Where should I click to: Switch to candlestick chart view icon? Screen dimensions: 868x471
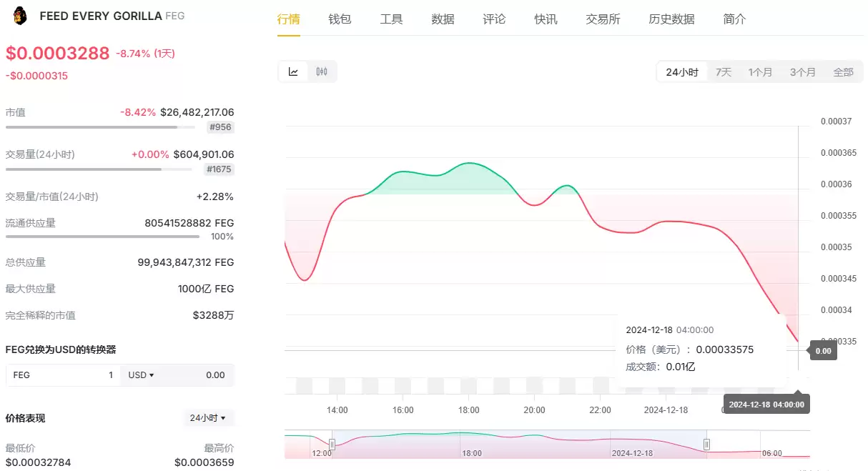pos(322,71)
